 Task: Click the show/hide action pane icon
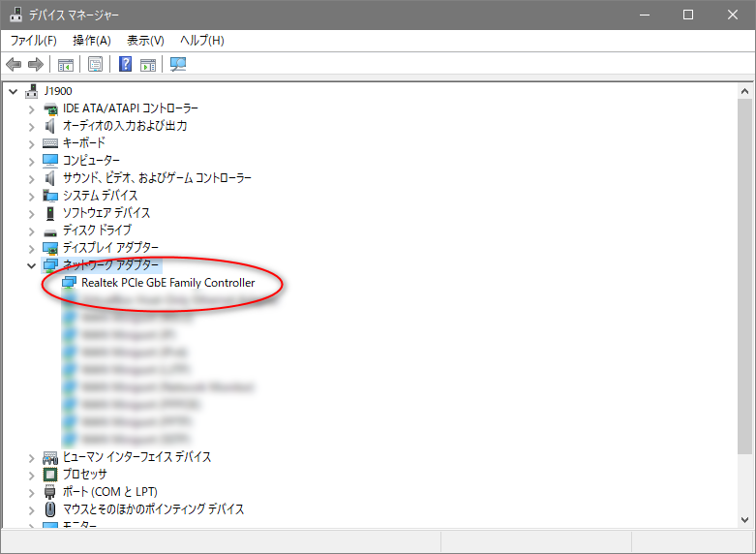tap(148, 65)
